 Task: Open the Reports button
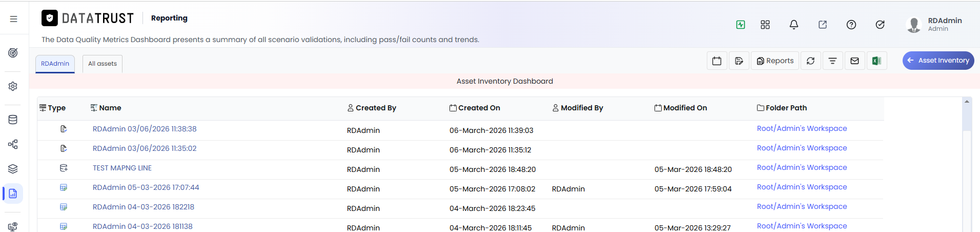coord(775,61)
